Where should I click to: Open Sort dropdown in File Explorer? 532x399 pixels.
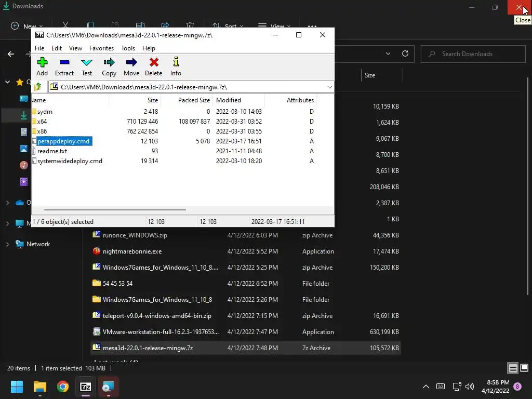click(228, 26)
